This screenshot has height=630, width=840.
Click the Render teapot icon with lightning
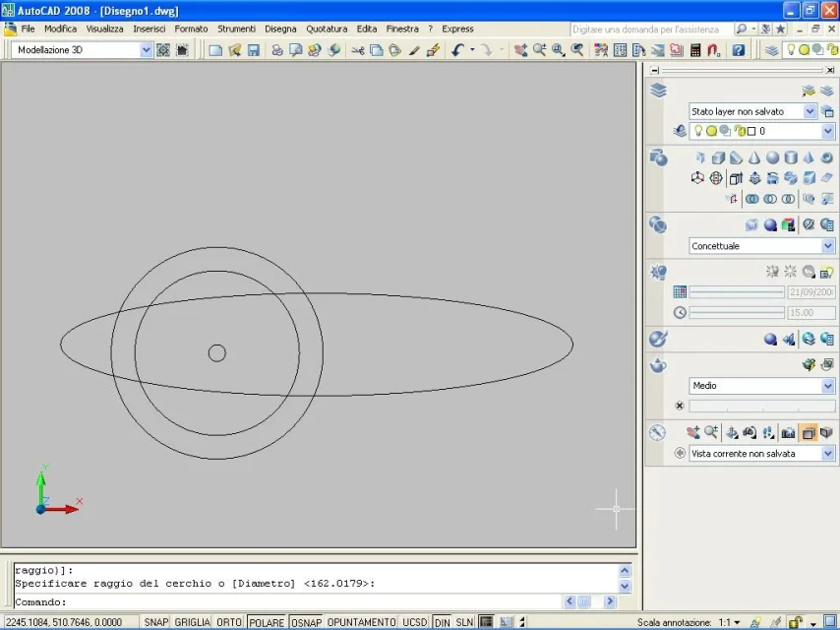point(809,365)
